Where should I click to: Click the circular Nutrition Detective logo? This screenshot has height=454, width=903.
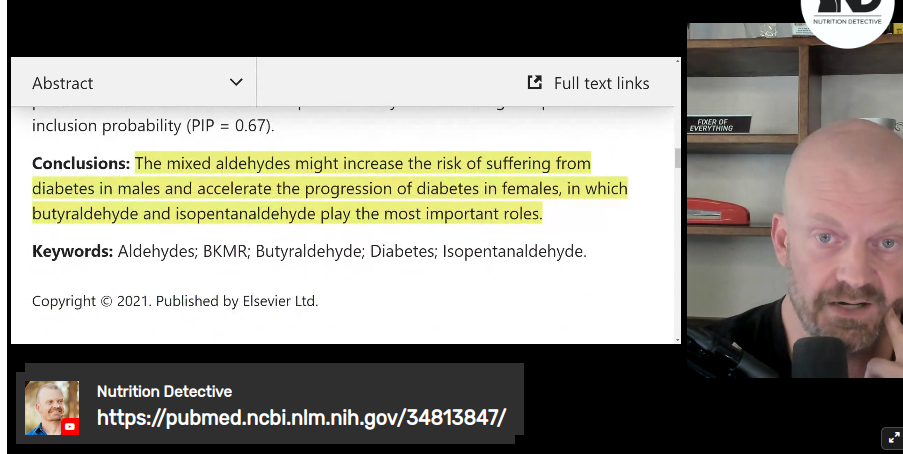pyautogui.click(x=847, y=17)
